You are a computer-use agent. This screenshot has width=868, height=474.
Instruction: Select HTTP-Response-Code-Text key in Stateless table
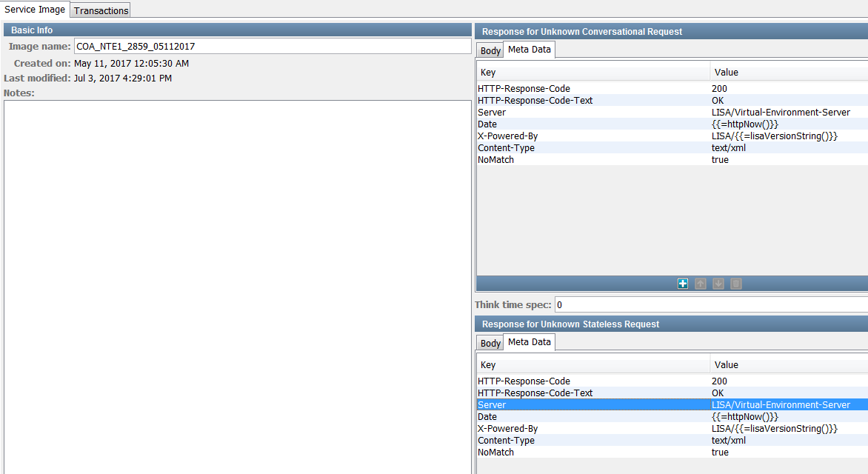coord(535,393)
